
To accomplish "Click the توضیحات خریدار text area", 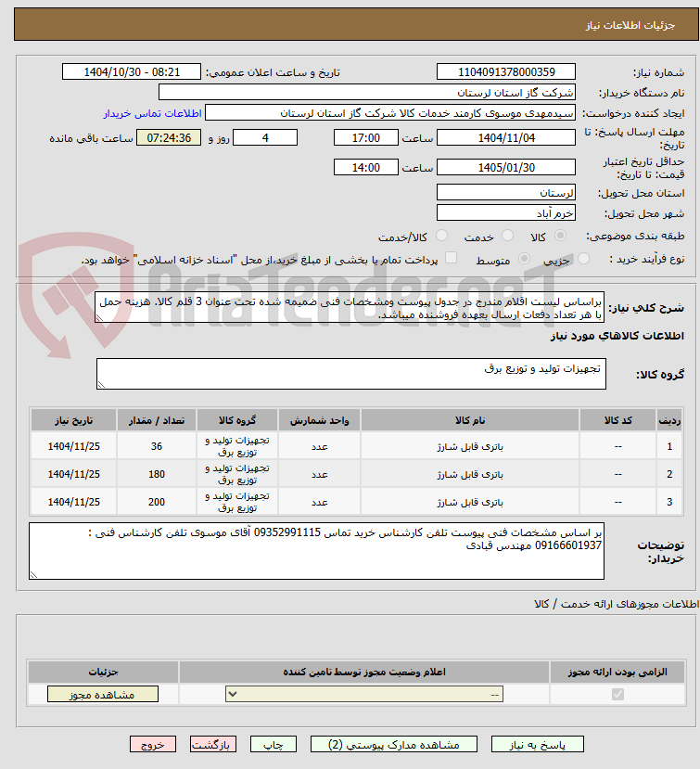I will pos(316,551).
